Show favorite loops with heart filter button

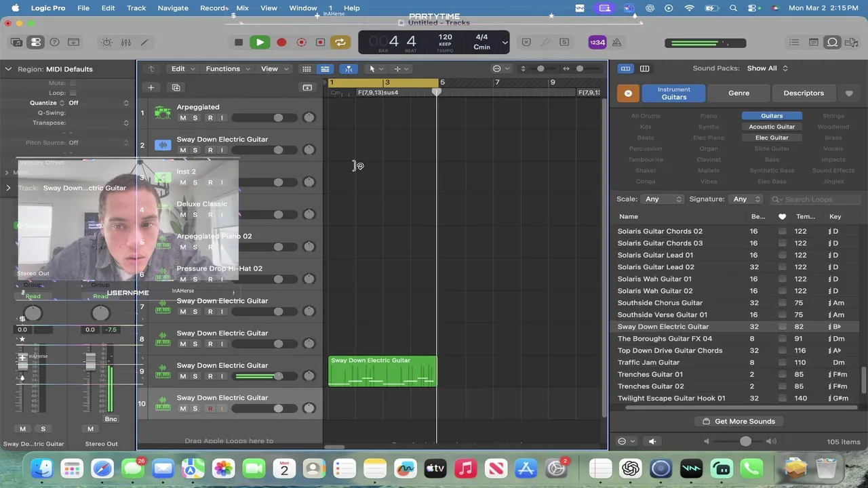(x=849, y=93)
